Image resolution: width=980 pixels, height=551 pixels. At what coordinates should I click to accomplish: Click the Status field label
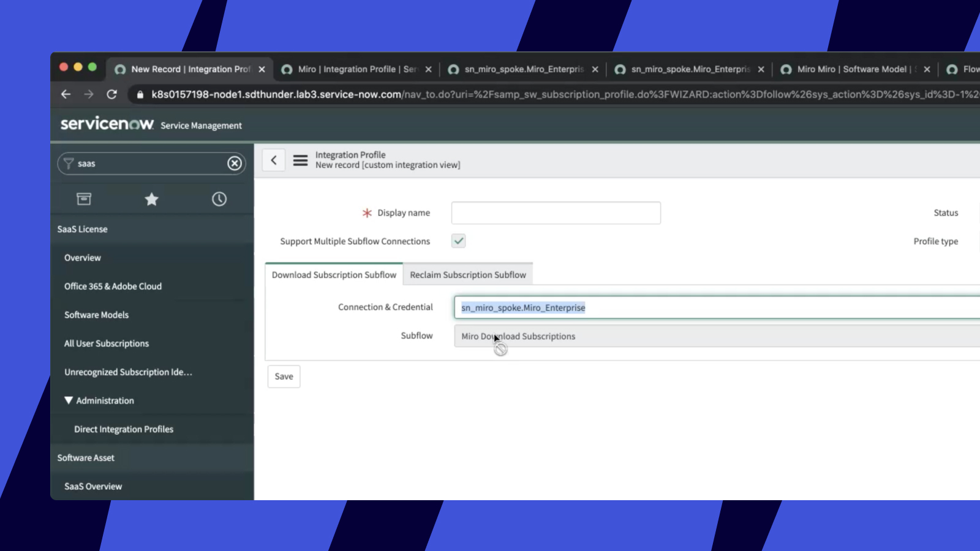point(946,213)
